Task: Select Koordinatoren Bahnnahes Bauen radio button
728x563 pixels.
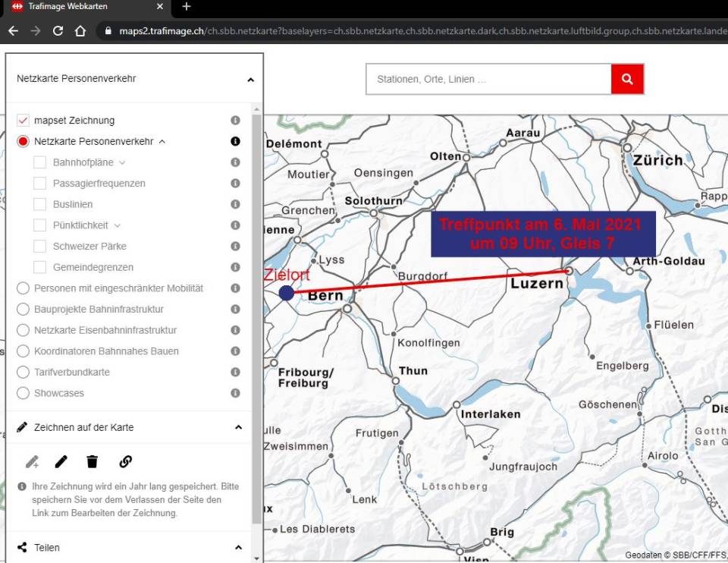Action: [23, 351]
